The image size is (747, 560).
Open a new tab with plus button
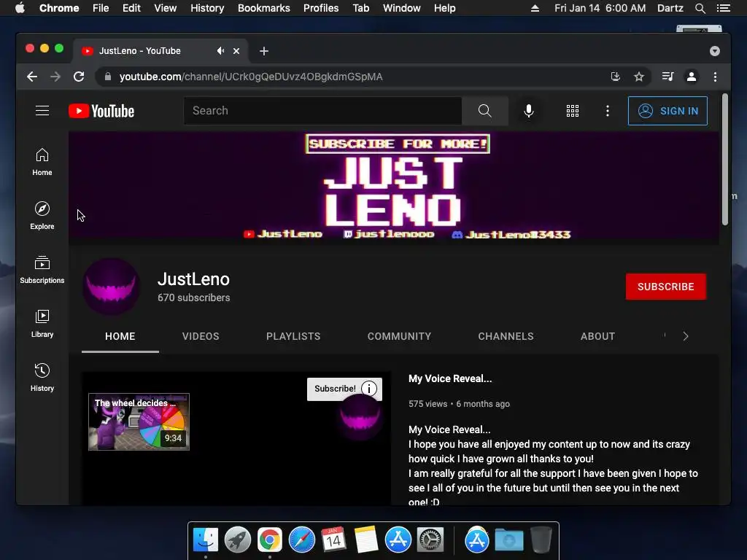point(264,51)
